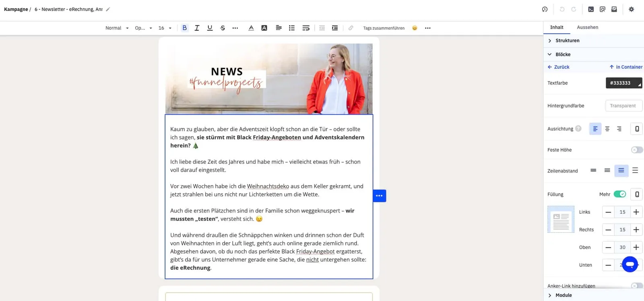The height and width of the screenshot is (301, 644).
Task: Underline the selected text
Action: click(210, 28)
